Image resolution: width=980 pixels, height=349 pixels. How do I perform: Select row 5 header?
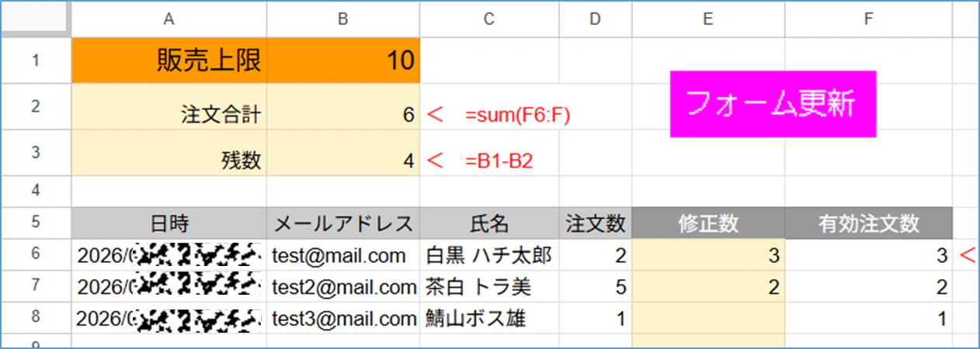click(36, 224)
